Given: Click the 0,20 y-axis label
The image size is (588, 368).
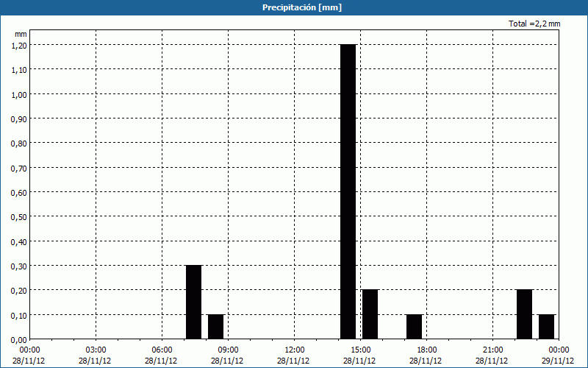Looking at the screenshot, I should [x=19, y=290].
